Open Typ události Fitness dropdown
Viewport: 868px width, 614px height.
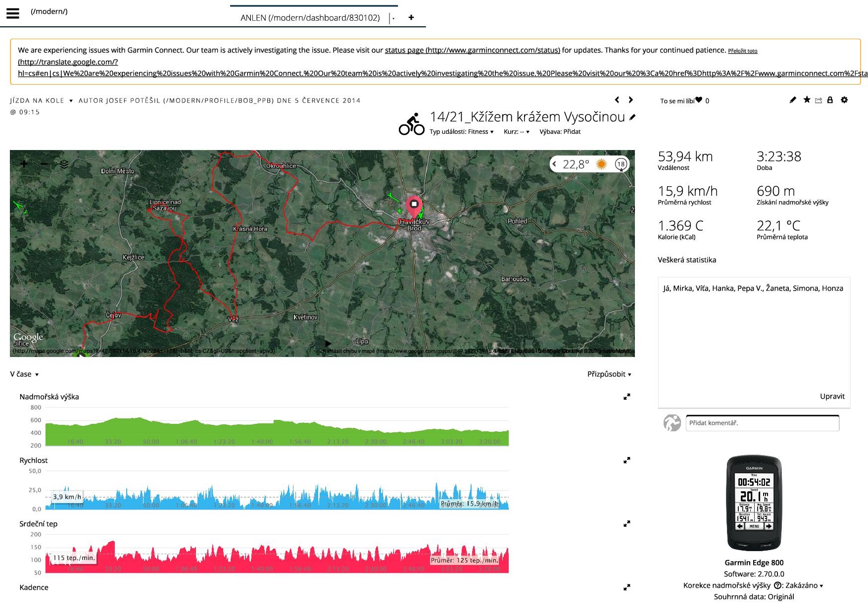point(461,132)
